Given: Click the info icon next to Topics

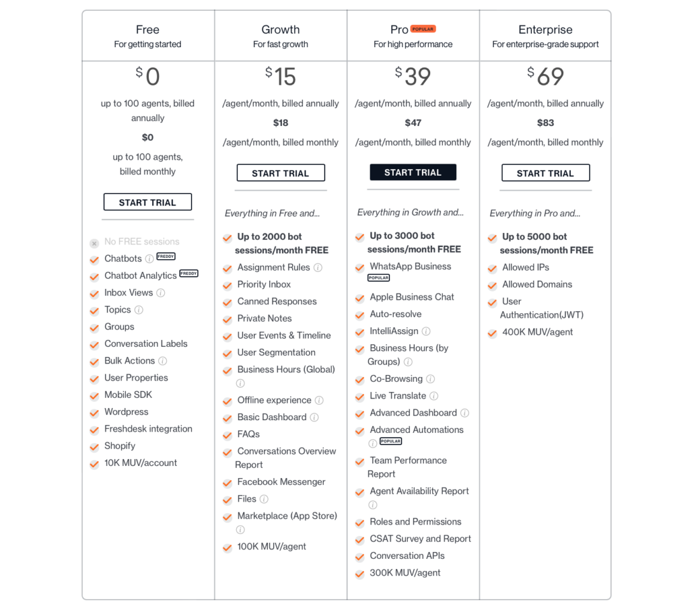Looking at the screenshot, I should coord(137,309).
